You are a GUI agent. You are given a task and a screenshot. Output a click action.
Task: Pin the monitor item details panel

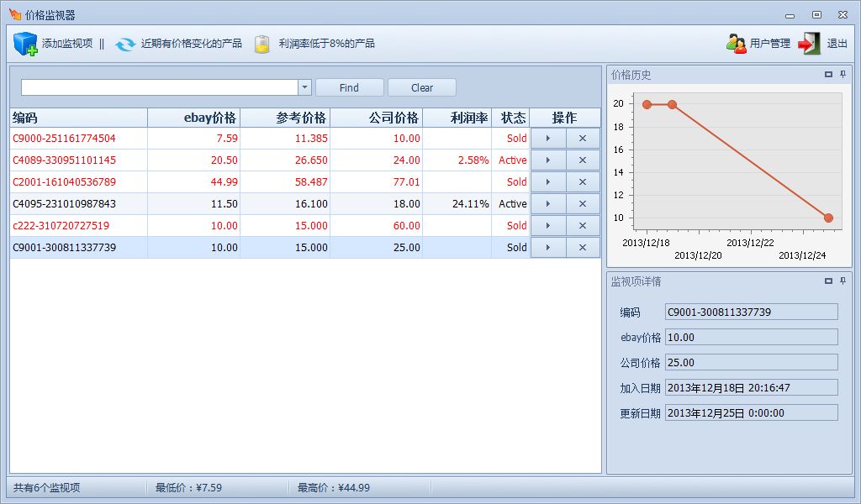(843, 281)
